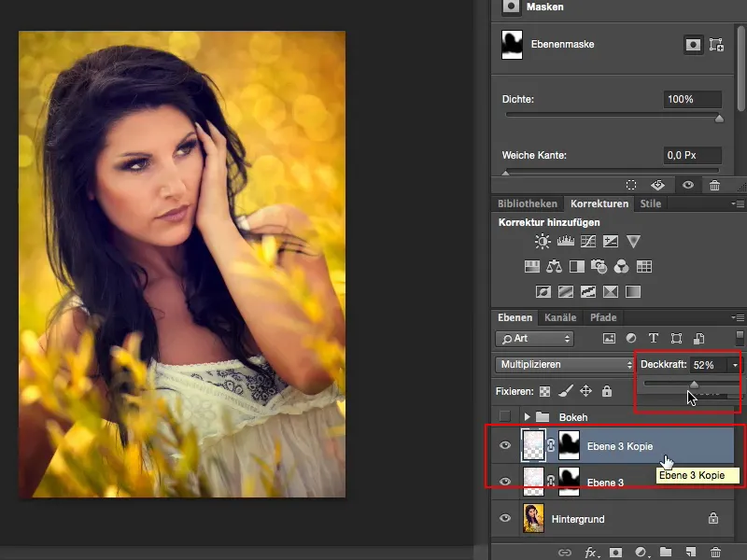This screenshot has height=560, width=747.
Task: Add a Curves adjustment layer
Action: pos(588,241)
